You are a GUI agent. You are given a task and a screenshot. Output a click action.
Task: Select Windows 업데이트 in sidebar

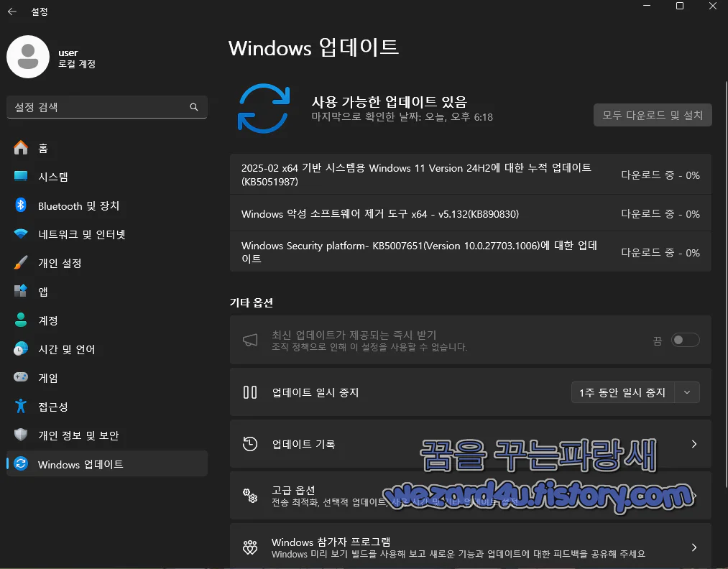click(107, 463)
